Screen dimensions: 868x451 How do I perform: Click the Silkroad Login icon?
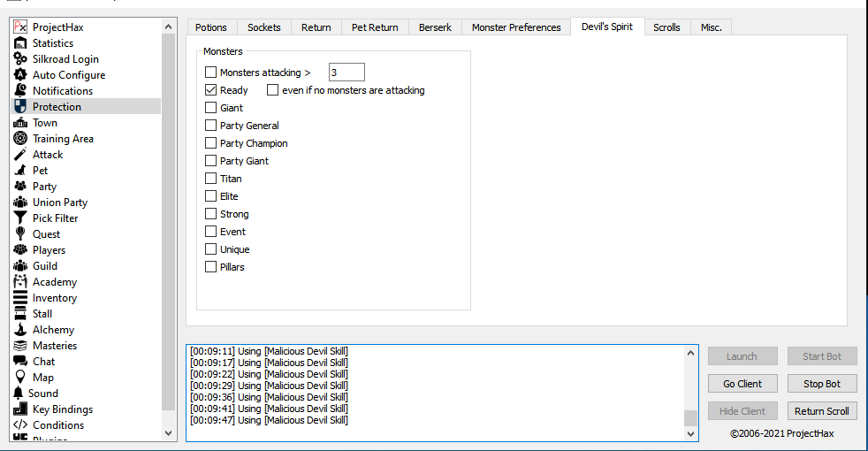click(x=20, y=59)
